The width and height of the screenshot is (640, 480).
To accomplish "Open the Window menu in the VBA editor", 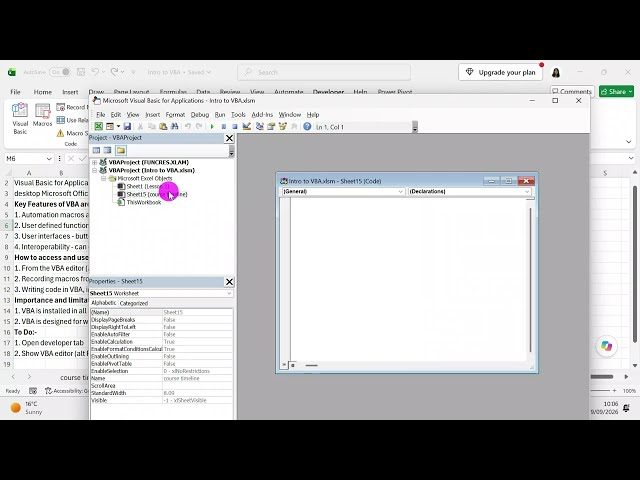I will pyautogui.click(x=290, y=115).
